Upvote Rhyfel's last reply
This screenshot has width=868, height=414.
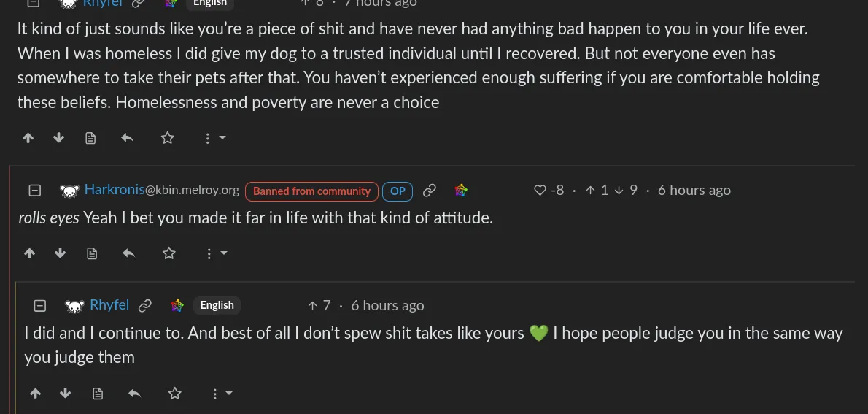35,394
